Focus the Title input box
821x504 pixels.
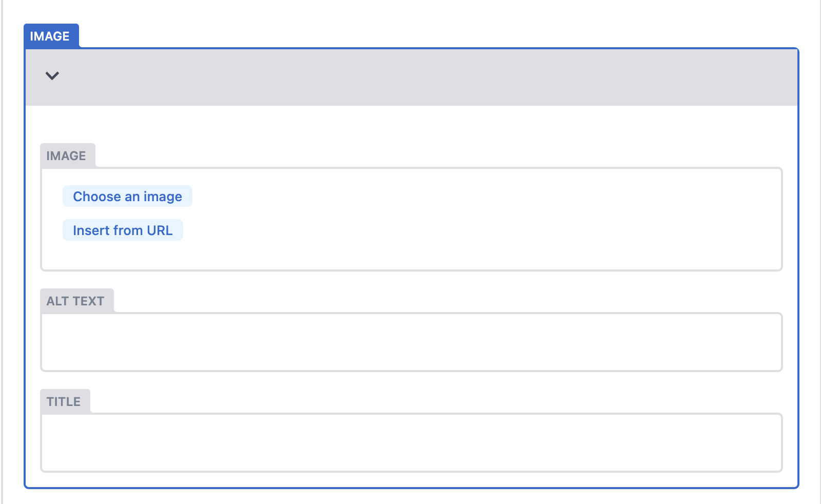click(x=411, y=442)
